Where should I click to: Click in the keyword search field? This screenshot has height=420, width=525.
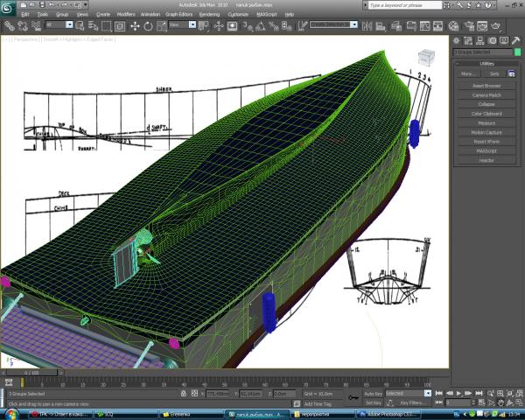coord(405,5)
